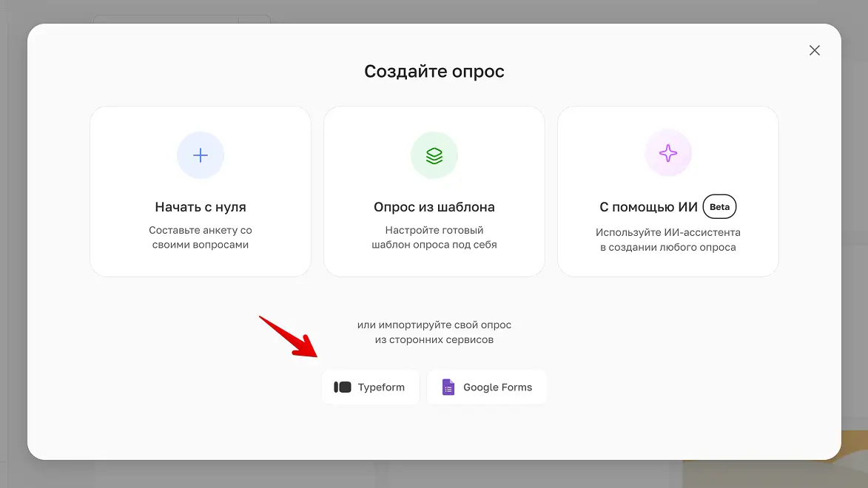Click the purple AI sparkle icon
This screenshot has height=488, width=868.
click(x=668, y=153)
